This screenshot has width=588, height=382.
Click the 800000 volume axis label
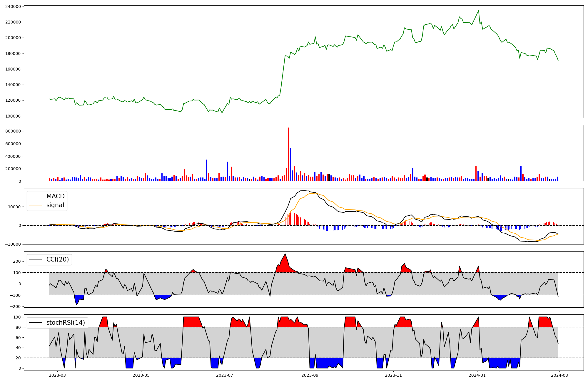point(13,131)
